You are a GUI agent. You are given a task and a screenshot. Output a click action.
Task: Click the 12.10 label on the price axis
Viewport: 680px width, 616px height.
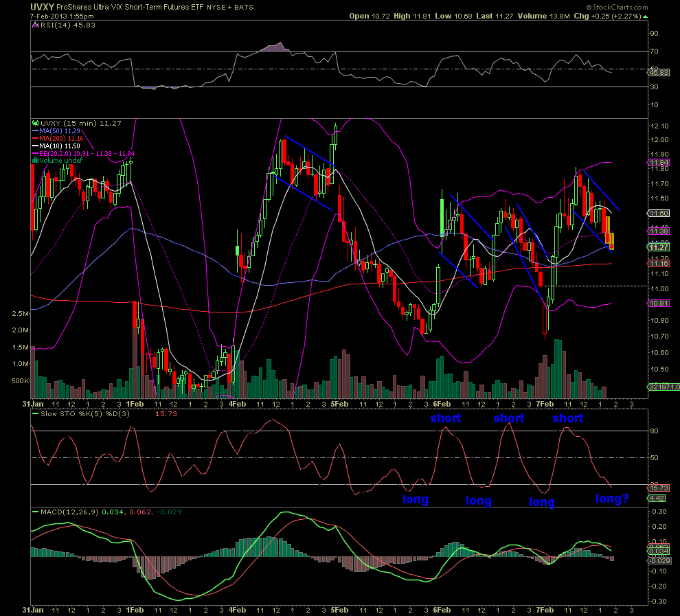[x=659, y=126]
